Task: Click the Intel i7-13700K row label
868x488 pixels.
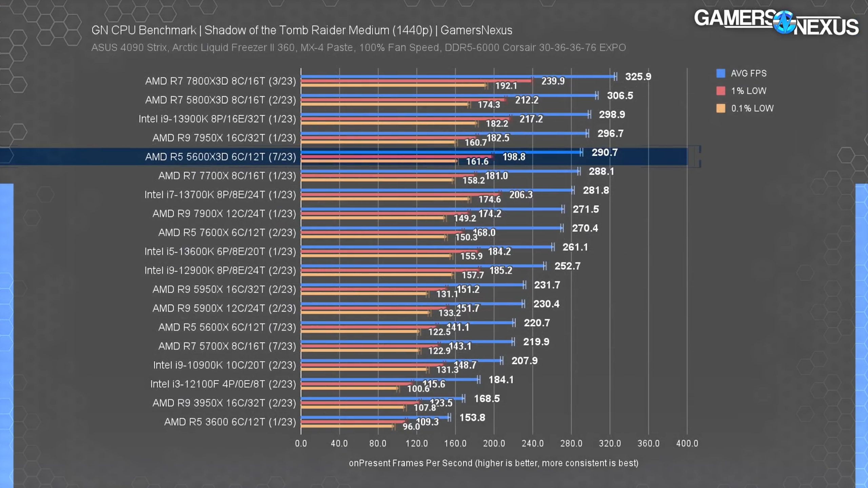Action: pyautogui.click(x=220, y=195)
